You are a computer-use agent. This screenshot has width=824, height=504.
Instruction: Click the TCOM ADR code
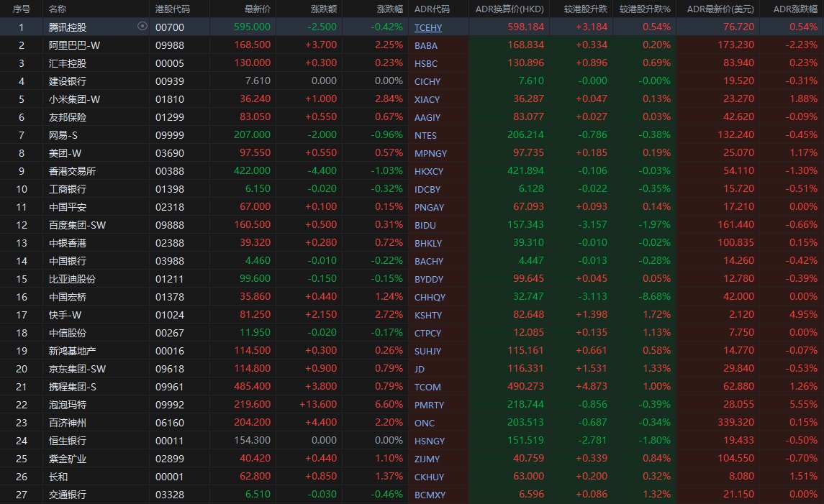[x=427, y=387]
